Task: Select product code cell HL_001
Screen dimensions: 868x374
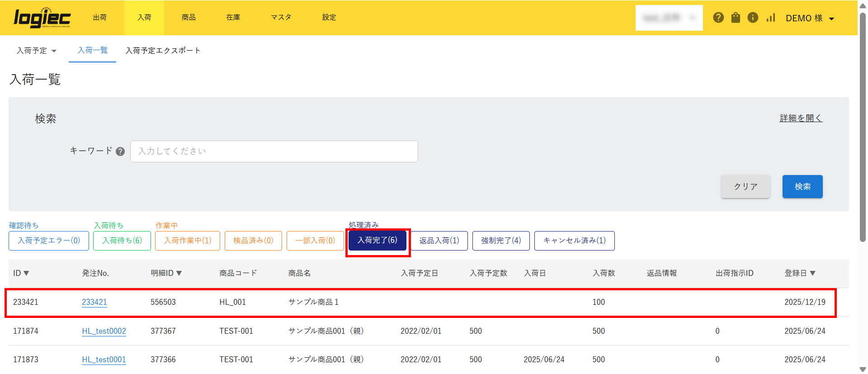Action: tap(233, 302)
